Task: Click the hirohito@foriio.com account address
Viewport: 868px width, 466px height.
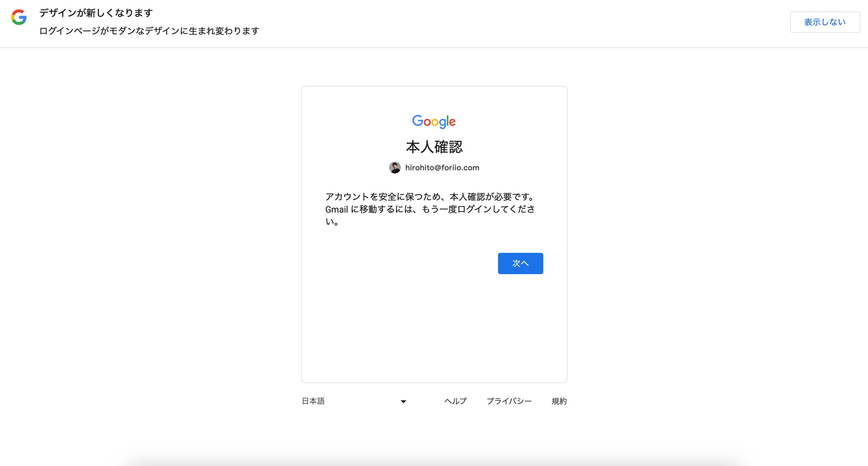Action: pos(442,168)
